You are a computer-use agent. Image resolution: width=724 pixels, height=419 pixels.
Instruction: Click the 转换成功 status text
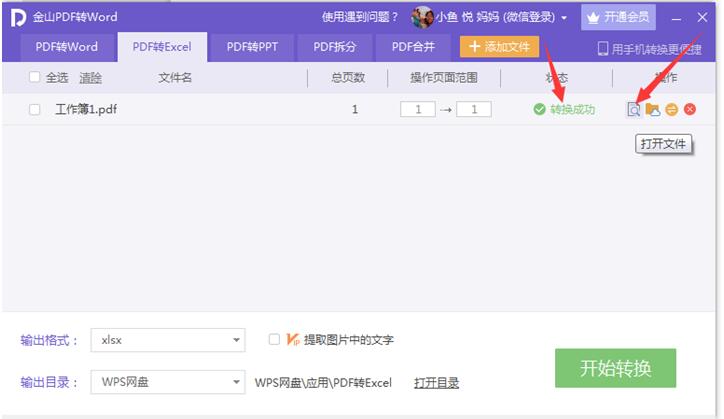(x=572, y=109)
